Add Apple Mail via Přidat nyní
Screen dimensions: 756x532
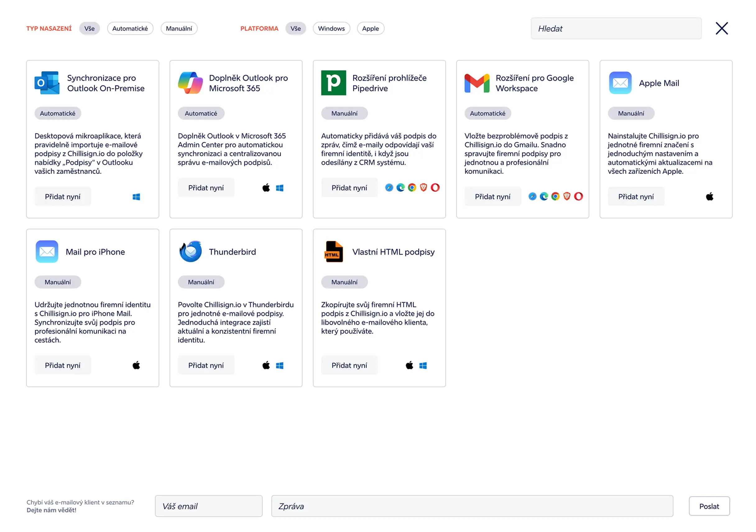pos(636,196)
